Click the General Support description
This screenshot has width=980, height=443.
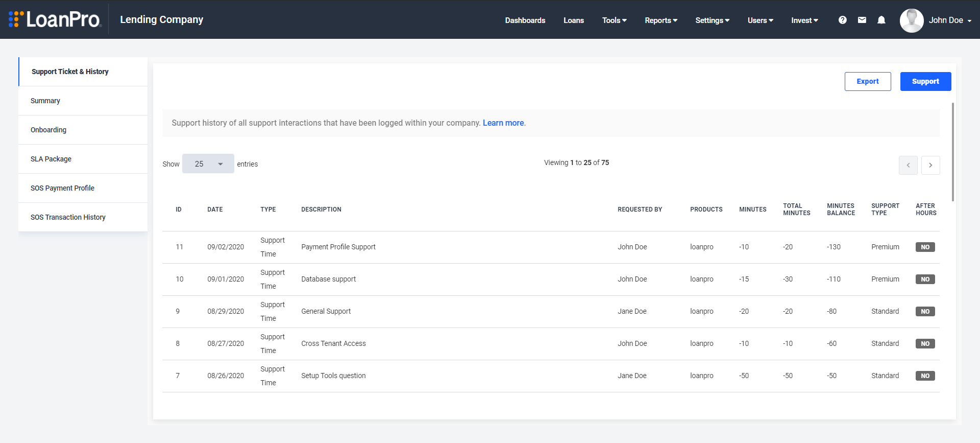[x=326, y=311]
